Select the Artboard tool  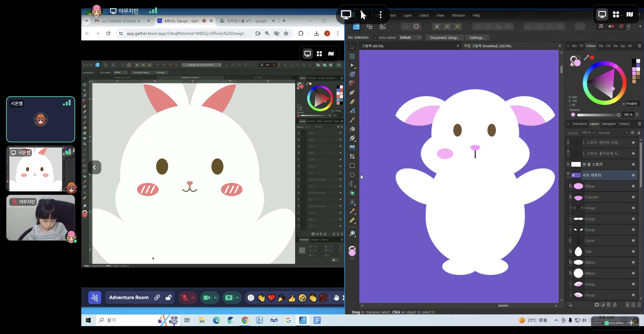coord(352,56)
